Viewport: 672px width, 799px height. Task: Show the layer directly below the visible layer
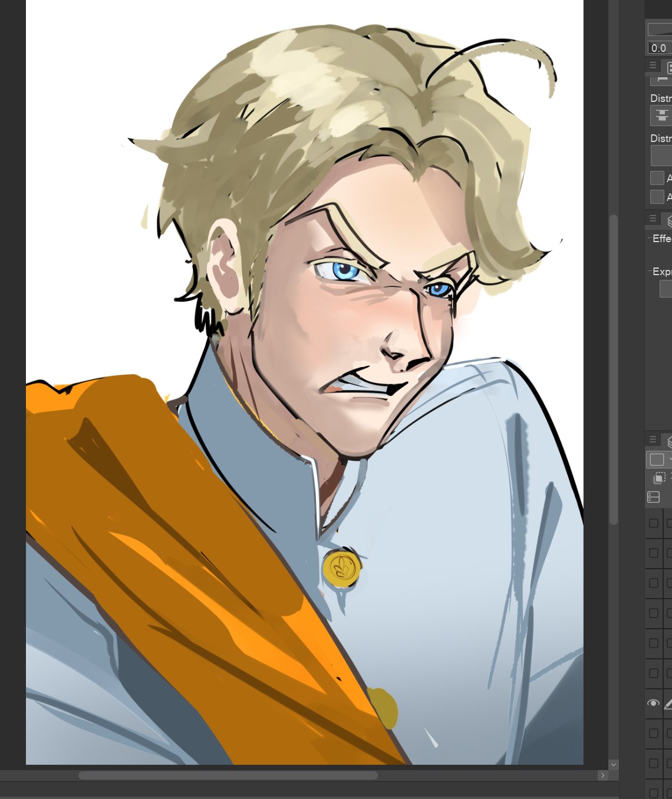point(653,733)
